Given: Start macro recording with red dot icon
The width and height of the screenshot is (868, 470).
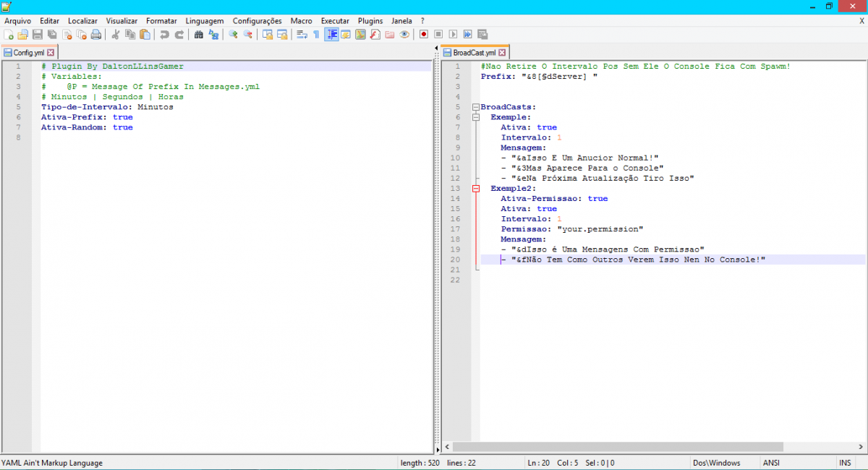Looking at the screenshot, I should (424, 34).
